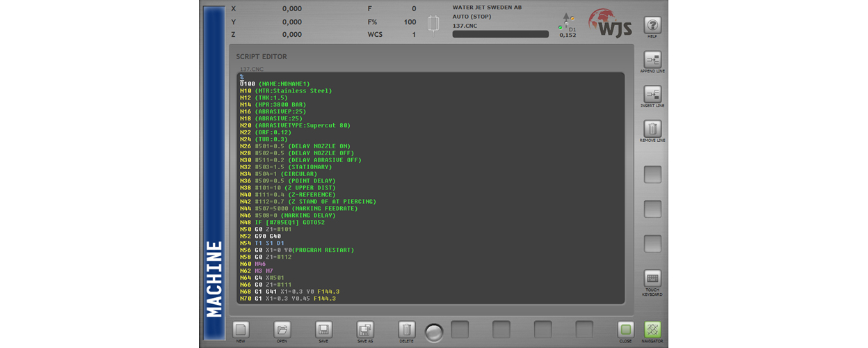
Task: Click the Remove Line trash icon
Action: 652,129
